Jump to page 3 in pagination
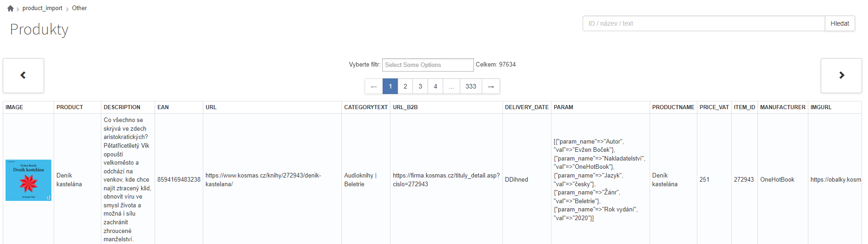Viewport: 868px width, 244px height. [420, 86]
